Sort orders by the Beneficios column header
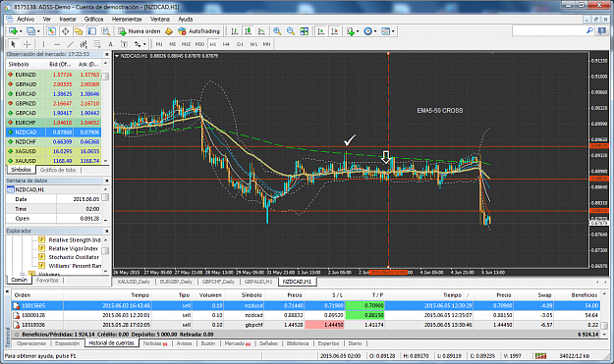Viewport: 614px width, 364px height. pyautogui.click(x=585, y=295)
